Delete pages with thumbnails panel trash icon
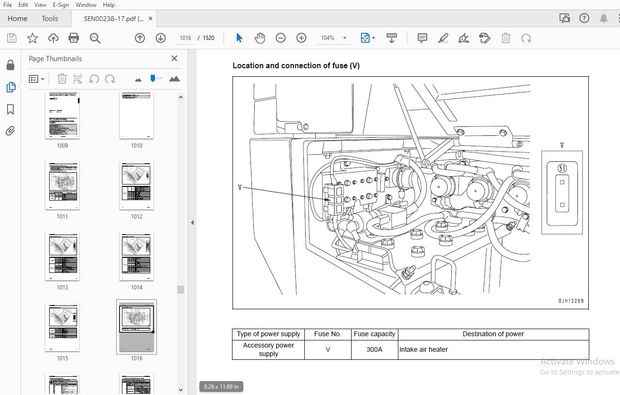 62,79
